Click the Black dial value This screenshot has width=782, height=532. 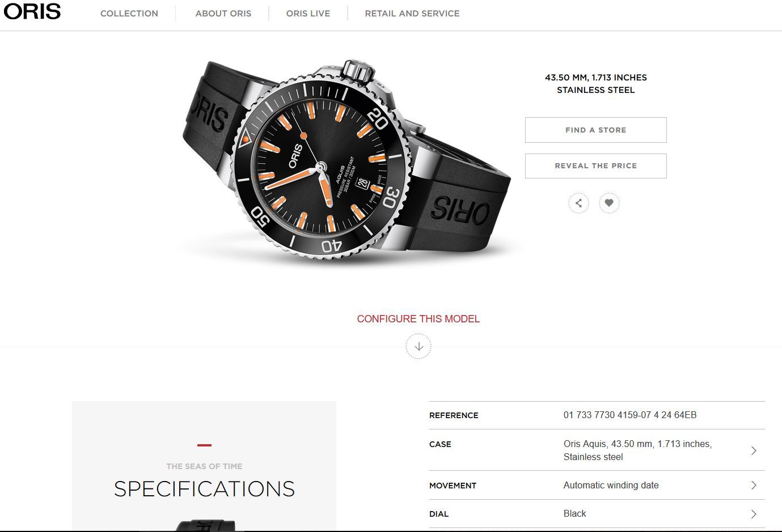coord(574,513)
